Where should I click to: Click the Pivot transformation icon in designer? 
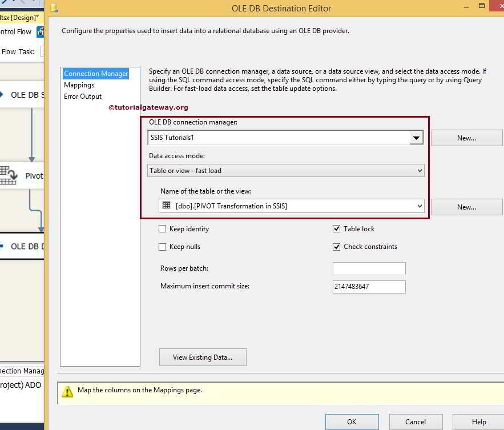tap(9, 175)
